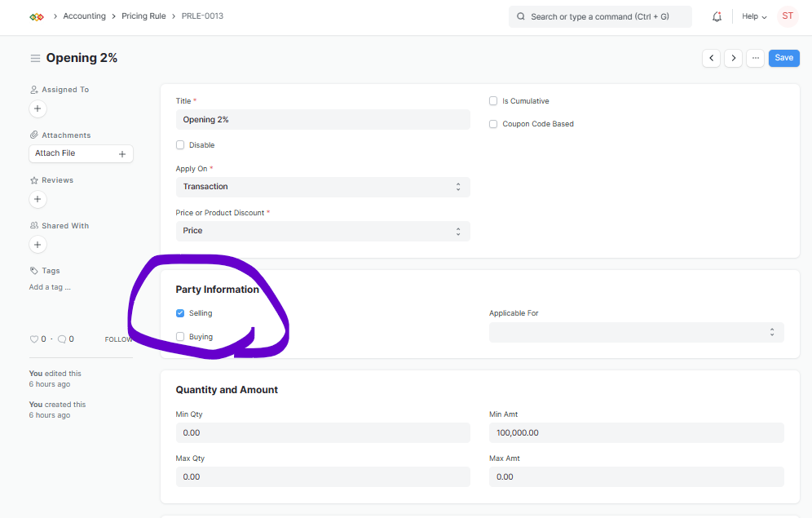
Task: Check the Buying checkbox
Action: (x=180, y=337)
